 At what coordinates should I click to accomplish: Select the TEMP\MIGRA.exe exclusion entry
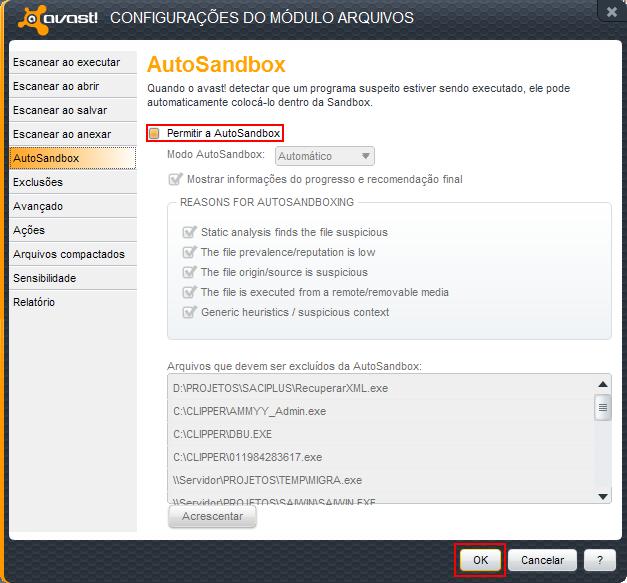pos(382,480)
